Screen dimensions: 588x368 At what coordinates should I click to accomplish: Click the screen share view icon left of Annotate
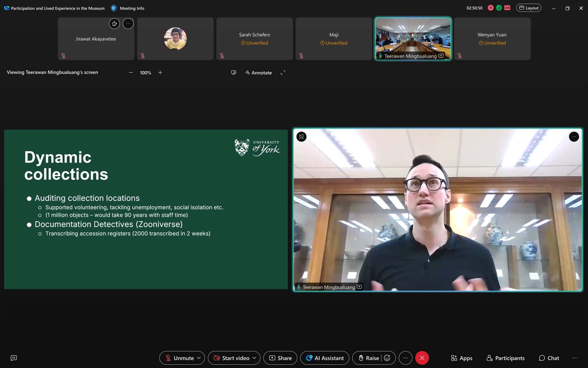[234, 73]
